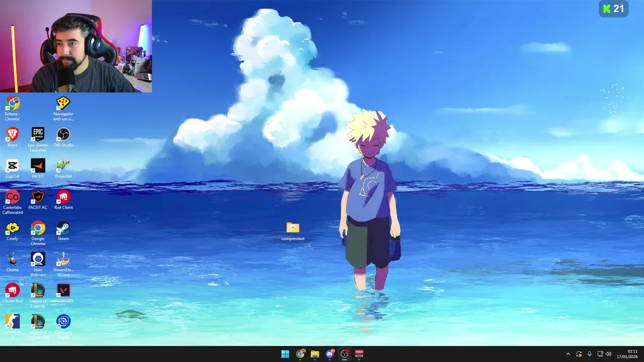This screenshot has width=644, height=362.
Task: Launch the Google Chrome desktop shortcut
Action: [x=38, y=233]
